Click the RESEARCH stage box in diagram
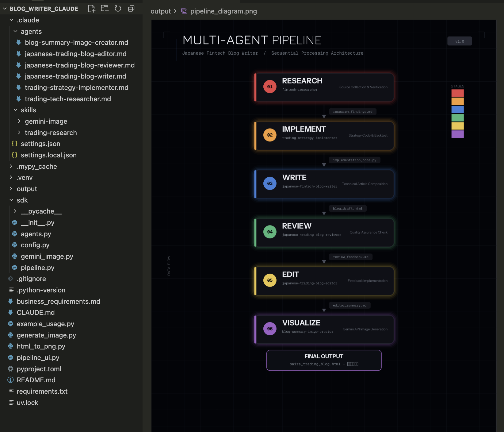The height and width of the screenshot is (432, 504). coord(324,87)
